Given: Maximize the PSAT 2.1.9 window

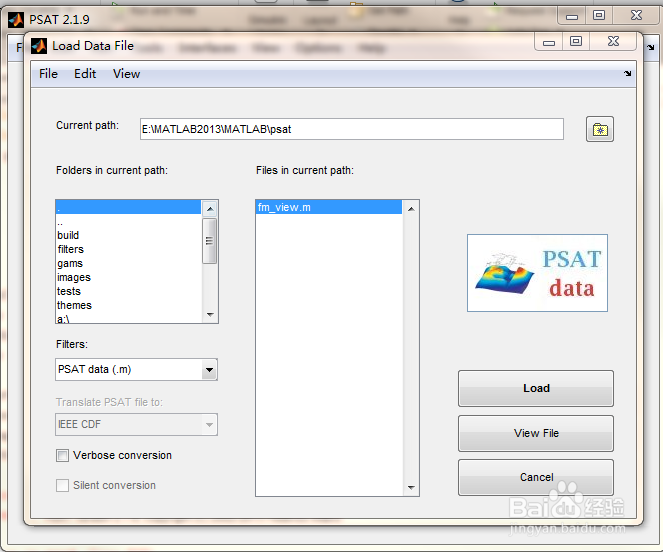Looking at the screenshot, I should point(599,16).
